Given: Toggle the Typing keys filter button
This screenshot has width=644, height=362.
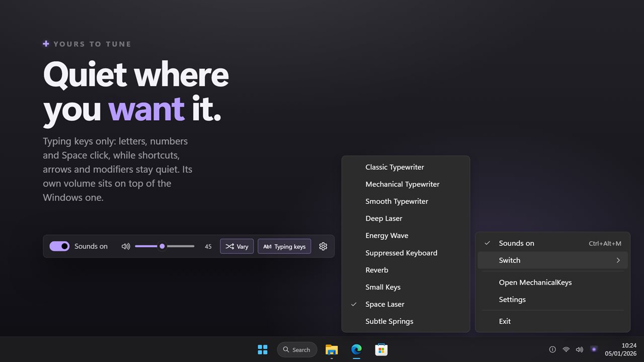Looking at the screenshot, I should tap(284, 246).
